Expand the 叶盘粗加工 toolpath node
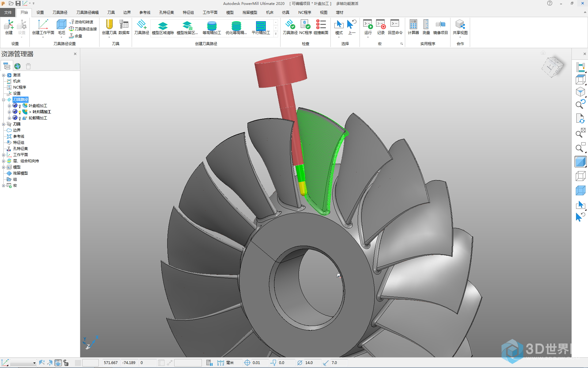 point(9,106)
